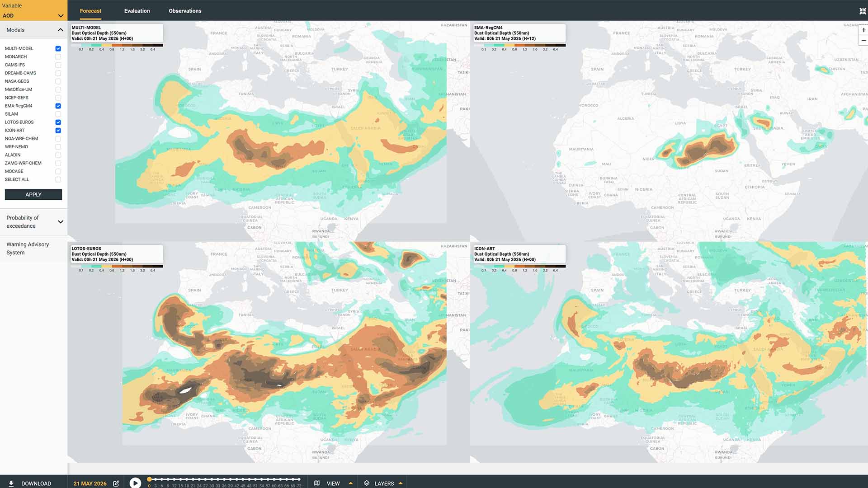Viewport: 868px width, 488px height.
Task: Open the Layers stack icon
Action: (x=367, y=483)
